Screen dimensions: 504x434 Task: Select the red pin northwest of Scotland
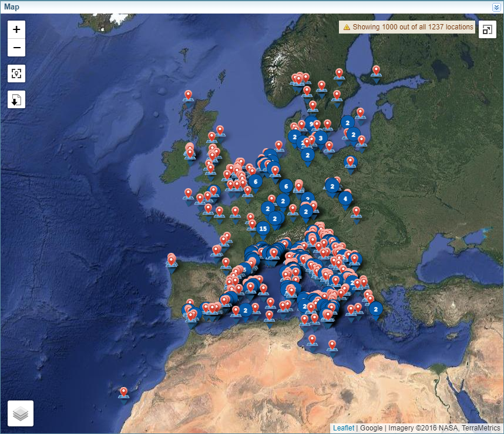188,95
